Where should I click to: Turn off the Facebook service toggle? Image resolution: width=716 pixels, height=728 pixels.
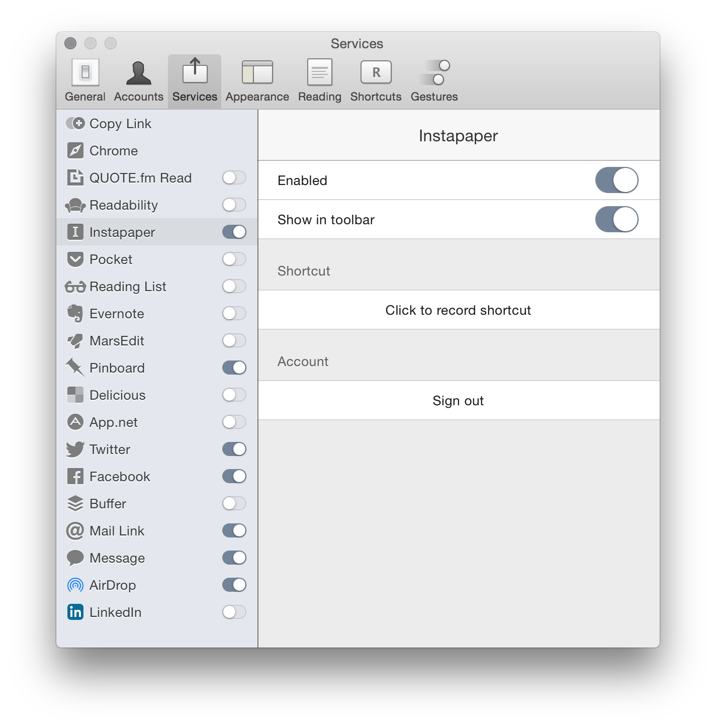click(x=234, y=476)
